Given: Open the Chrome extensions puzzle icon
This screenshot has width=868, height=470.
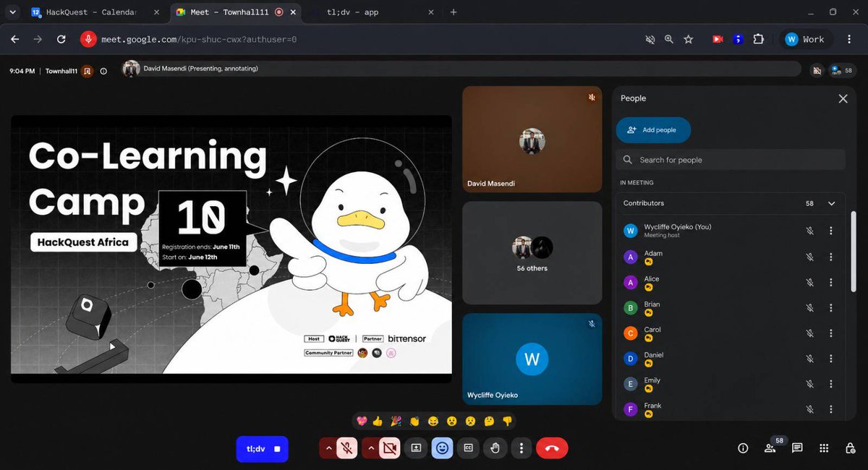Looking at the screenshot, I should point(759,39).
